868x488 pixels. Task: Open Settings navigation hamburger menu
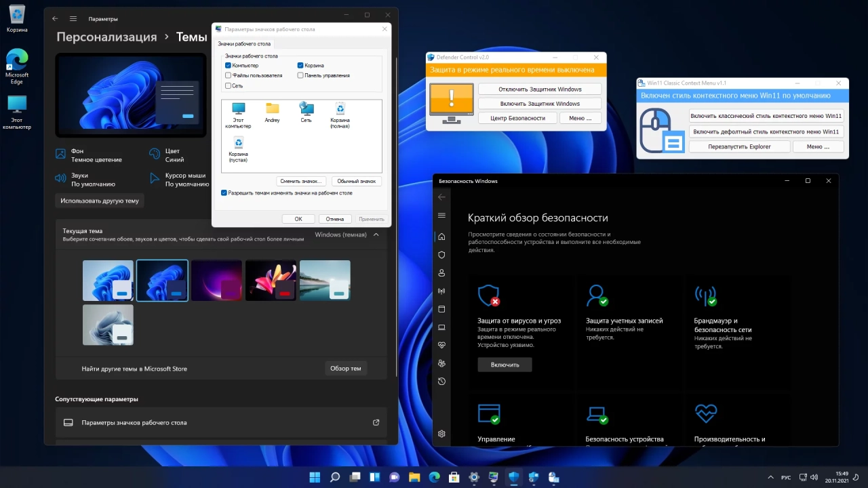(73, 19)
